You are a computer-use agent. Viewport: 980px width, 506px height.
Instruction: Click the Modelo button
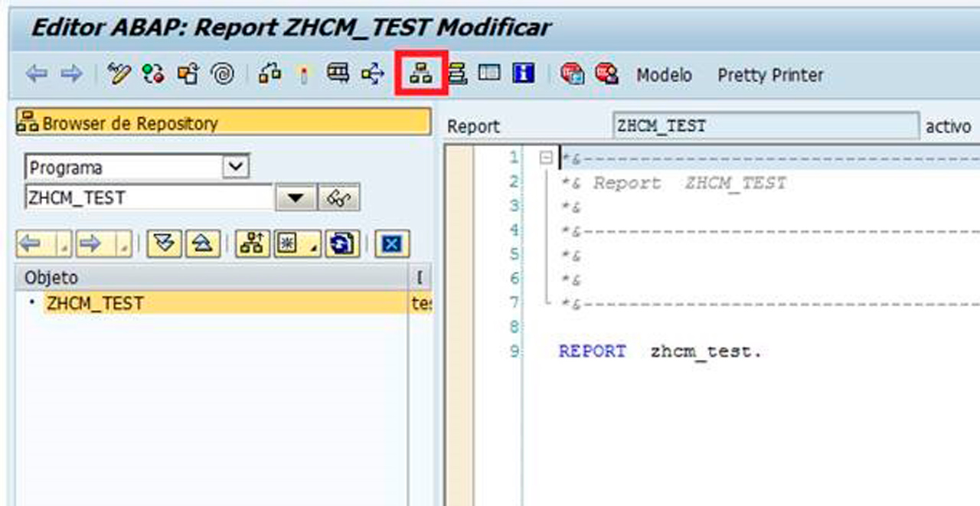664,75
